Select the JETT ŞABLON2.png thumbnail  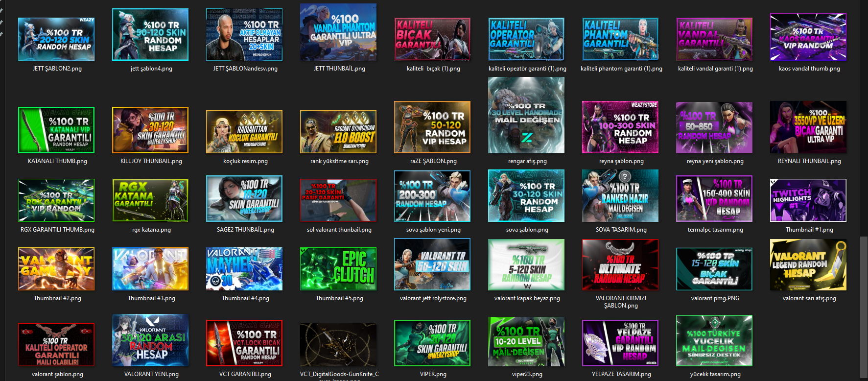tap(56, 39)
